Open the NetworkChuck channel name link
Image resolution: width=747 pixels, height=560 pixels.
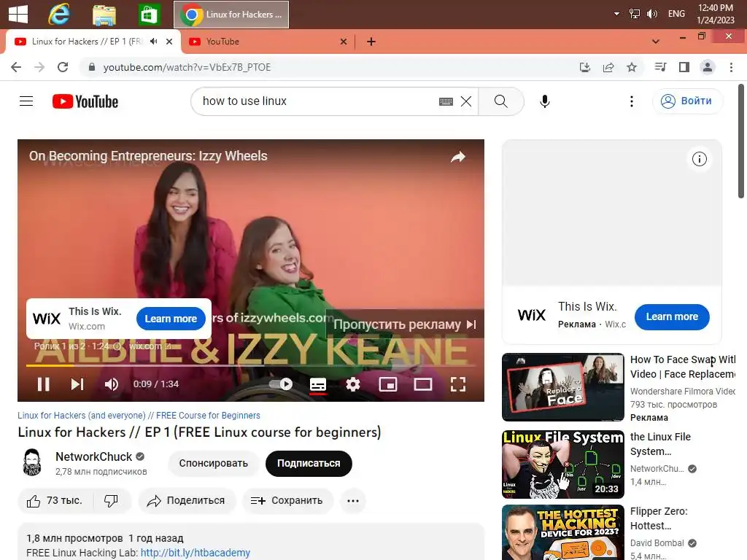coord(94,456)
